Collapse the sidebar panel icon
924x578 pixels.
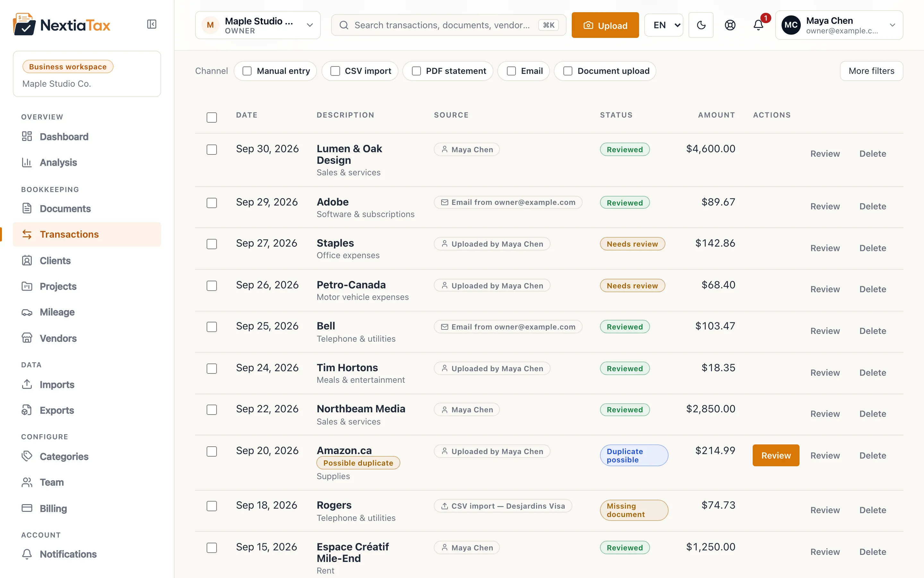click(151, 24)
